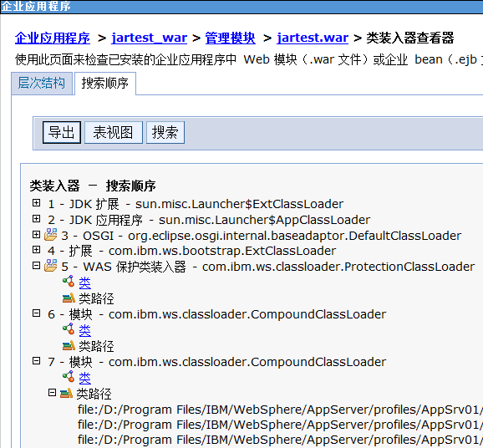Click the 类装入器 - 搜索顺序 heading

(93, 186)
